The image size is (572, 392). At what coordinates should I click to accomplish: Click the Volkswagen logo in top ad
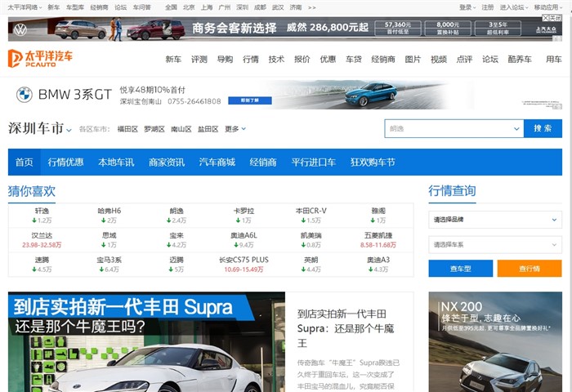pyautogui.click(x=20, y=29)
